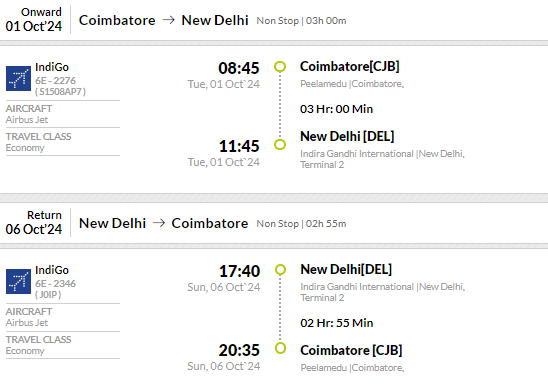The width and height of the screenshot is (548, 390).
Task: Click the New Delhi arrival circle marker at 11:45
Action: pos(280,144)
